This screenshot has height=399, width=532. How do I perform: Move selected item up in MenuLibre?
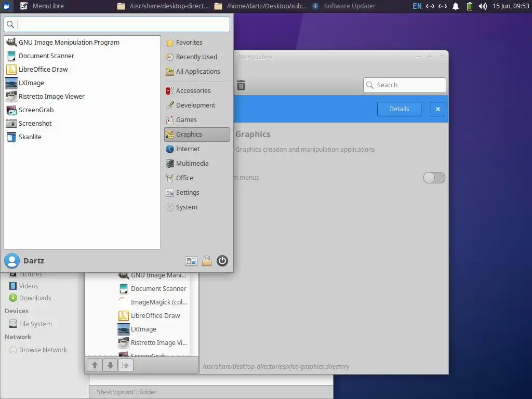(x=95, y=365)
